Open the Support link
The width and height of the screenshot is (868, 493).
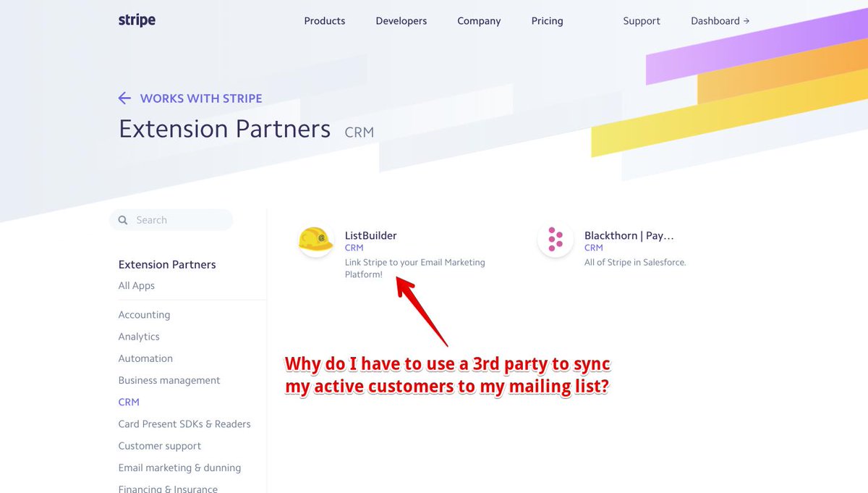tap(642, 21)
